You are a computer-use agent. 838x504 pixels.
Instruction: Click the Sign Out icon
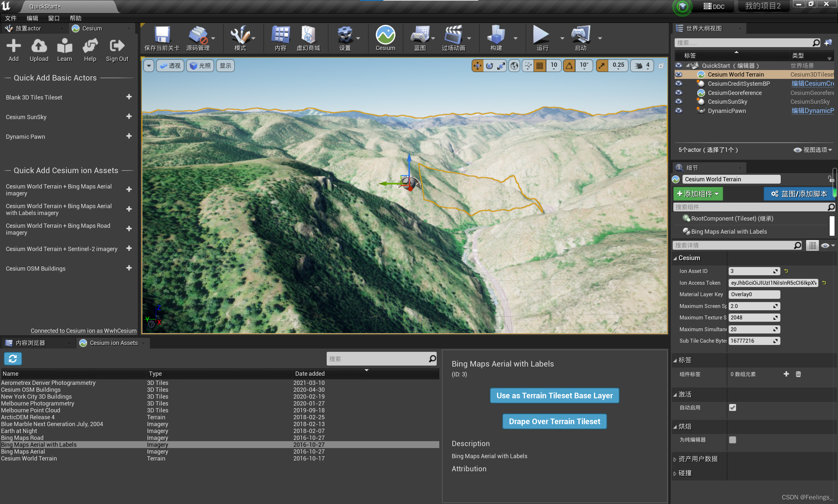[117, 46]
